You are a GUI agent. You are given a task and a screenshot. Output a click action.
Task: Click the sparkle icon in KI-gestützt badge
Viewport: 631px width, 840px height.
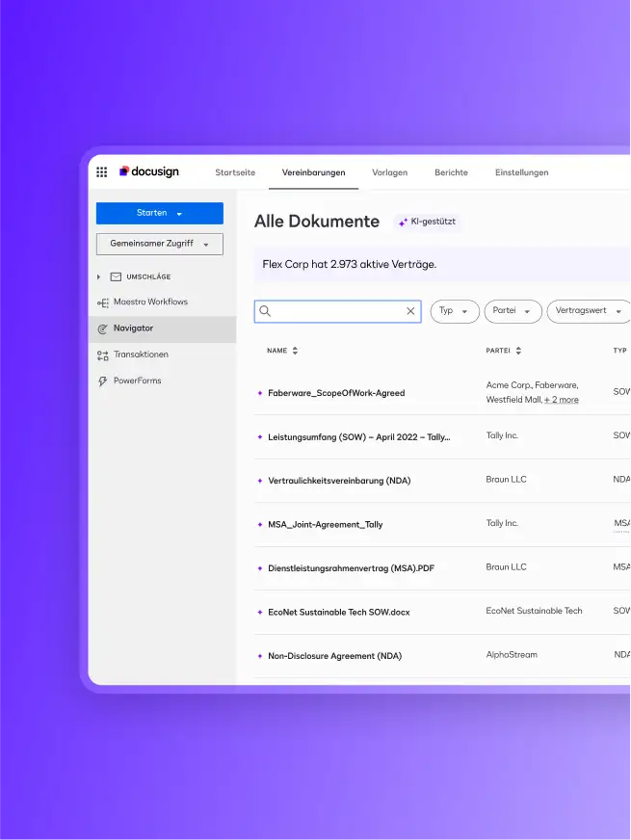click(x=403, y=223)
